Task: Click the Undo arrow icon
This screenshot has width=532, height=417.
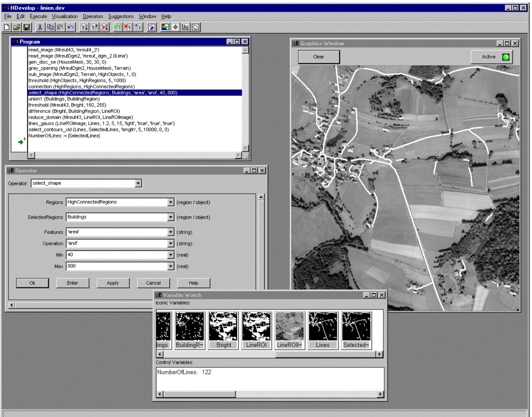Action: click(x=71, y=28)
